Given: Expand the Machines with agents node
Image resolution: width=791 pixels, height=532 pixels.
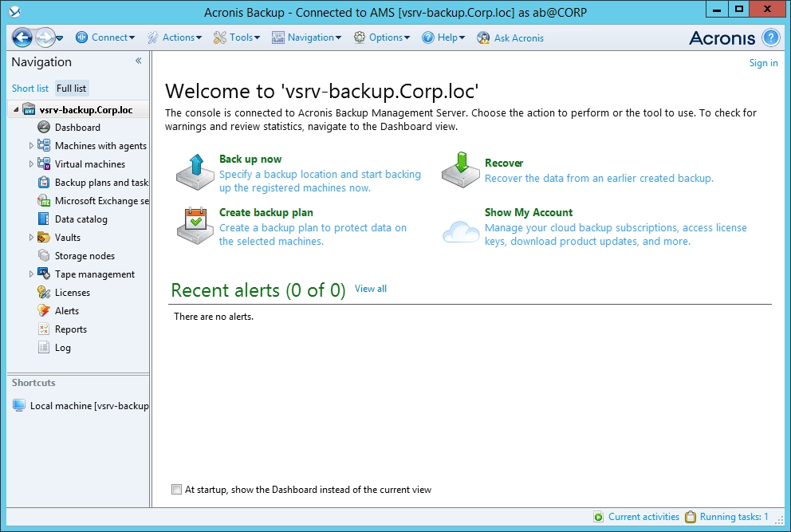Looking at the screenshot, I should pos(31,146).
